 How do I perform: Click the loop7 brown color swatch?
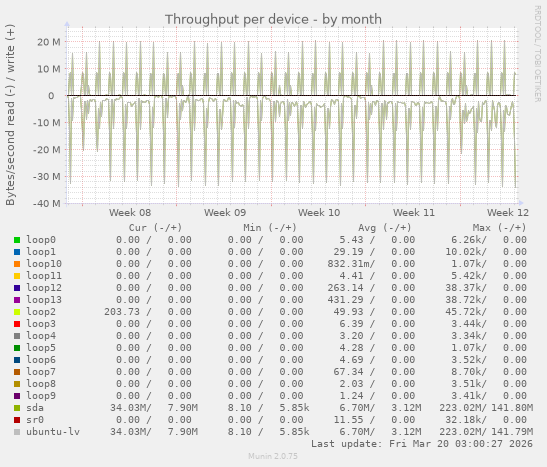click(17, 372)
